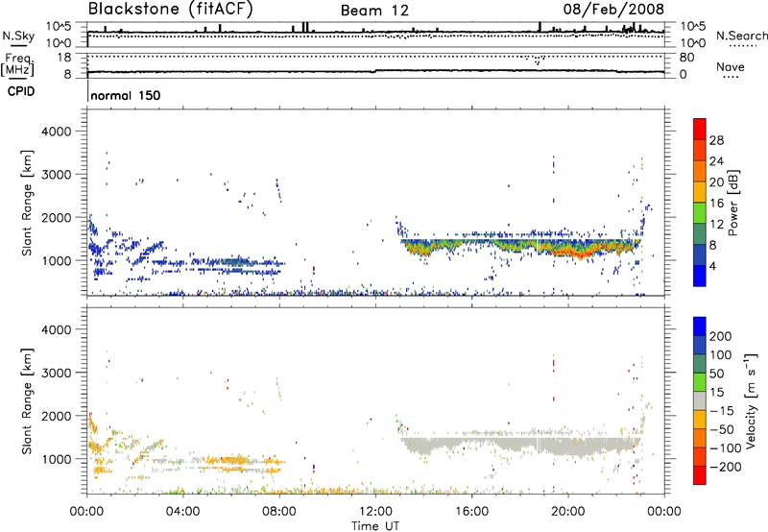
Task: Pick the red top segment of the Power colorbar
Action: tap(700, 130)
